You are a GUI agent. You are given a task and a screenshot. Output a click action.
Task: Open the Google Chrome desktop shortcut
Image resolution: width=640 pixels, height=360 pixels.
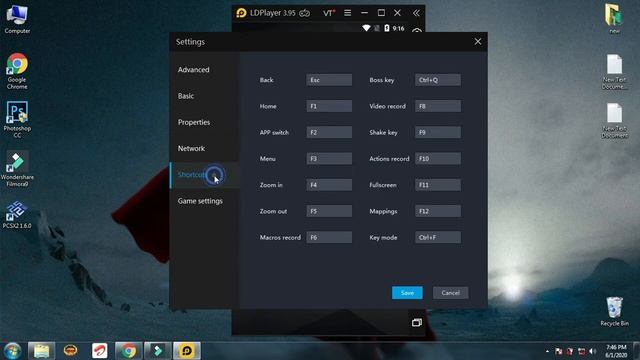(17, 71)
